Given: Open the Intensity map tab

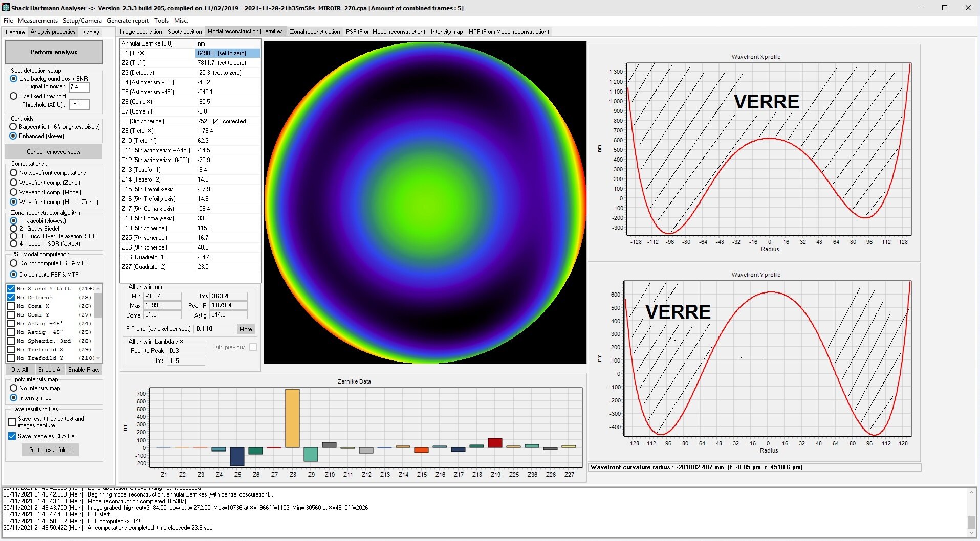Looking at the screenshot, I should [x=447, y=32].
